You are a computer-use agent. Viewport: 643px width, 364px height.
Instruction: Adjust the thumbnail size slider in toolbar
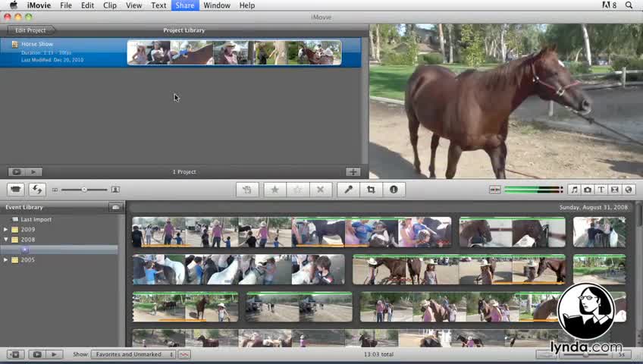pyautogui.click(x=84, y=190)
